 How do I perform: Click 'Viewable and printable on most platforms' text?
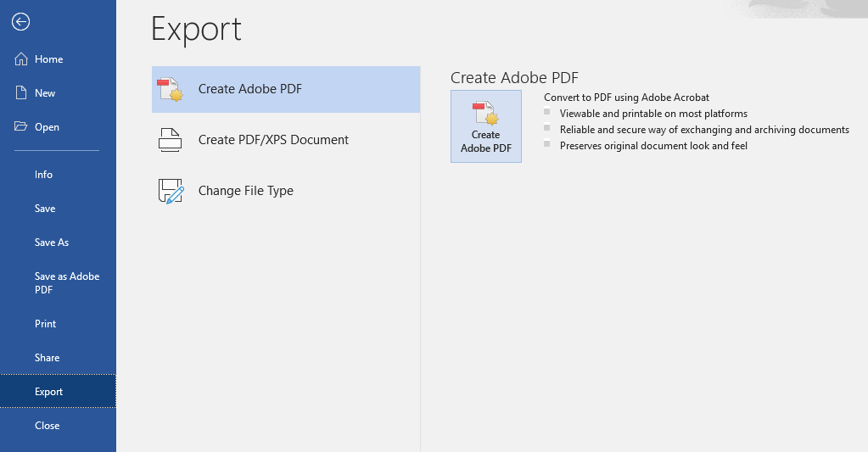pyautogui.click(x=653, y=114)
